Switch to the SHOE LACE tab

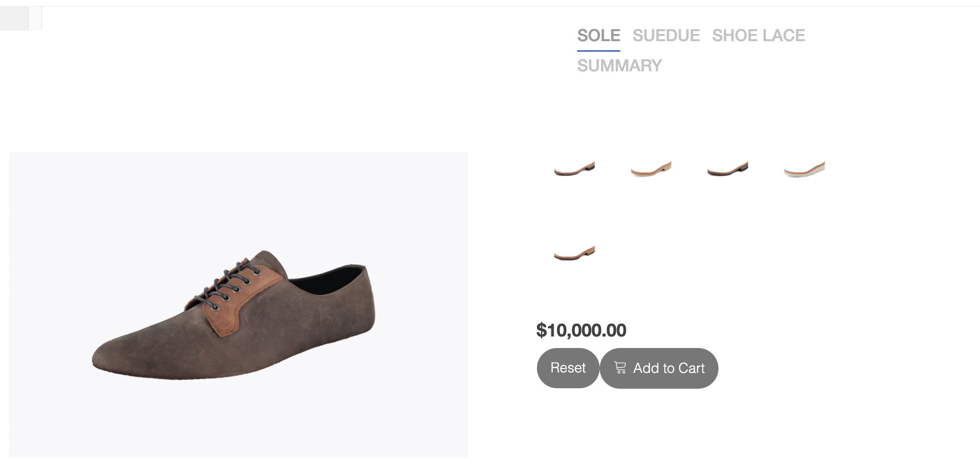coord(759,35)
